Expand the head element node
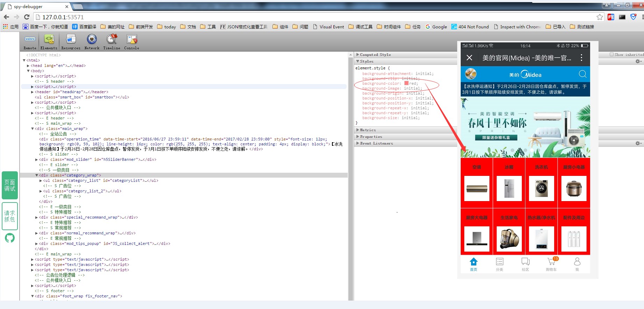The width and height of the screenshot is (644, 309). coord(28,66)
